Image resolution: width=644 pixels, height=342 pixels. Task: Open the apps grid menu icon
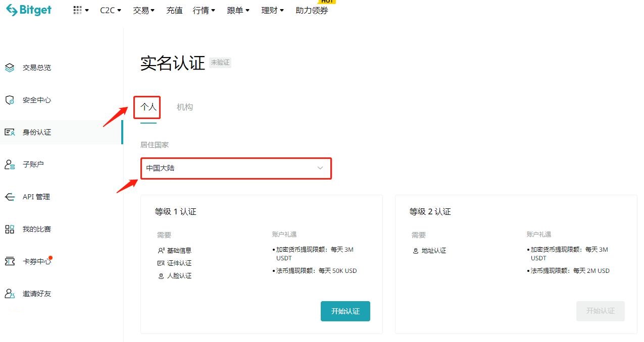click(77, 10)
